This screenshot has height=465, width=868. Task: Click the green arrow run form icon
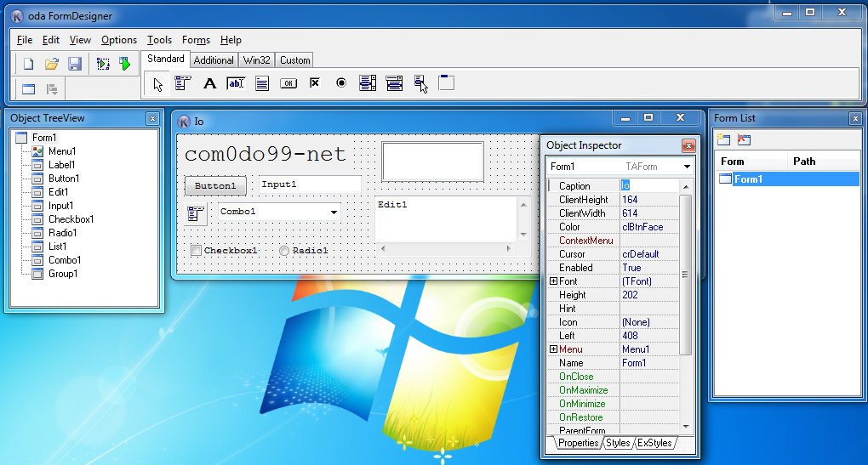[x=125, y=64]
